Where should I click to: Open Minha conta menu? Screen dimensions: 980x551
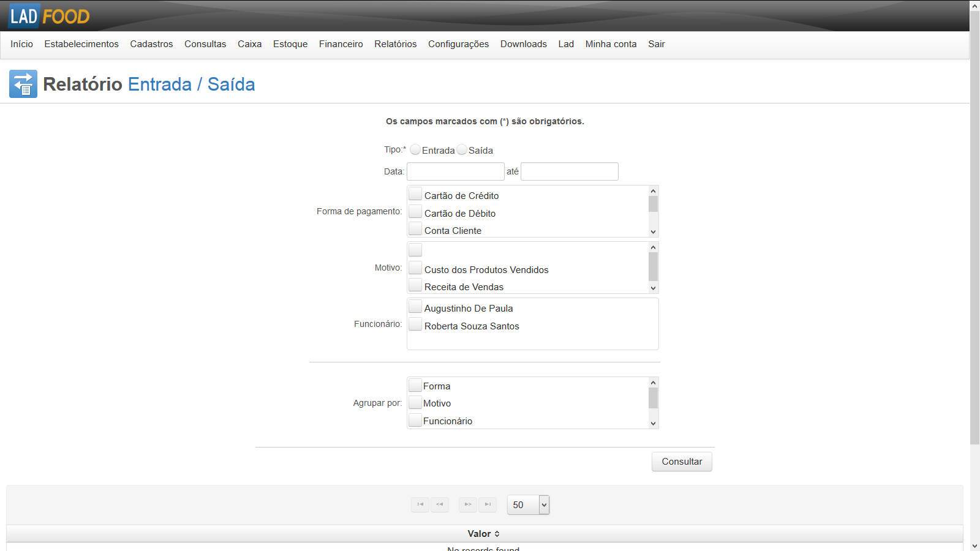click(x=611, y=44)
